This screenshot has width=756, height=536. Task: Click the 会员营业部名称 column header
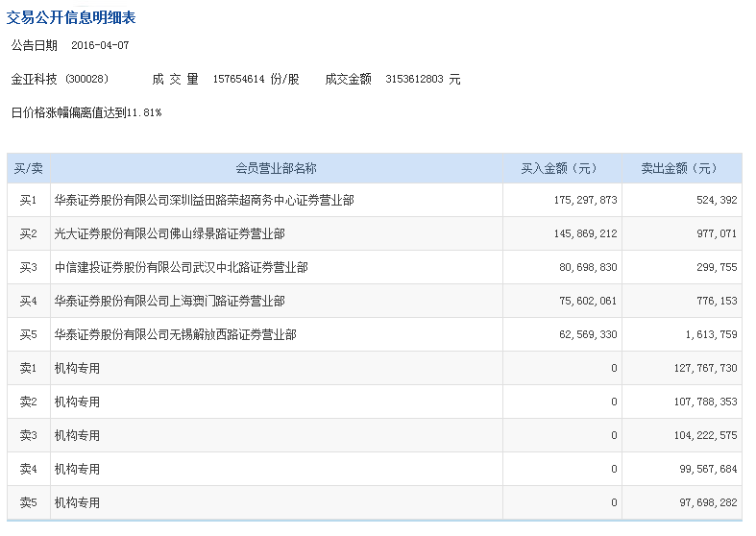(x=276, y=168)
